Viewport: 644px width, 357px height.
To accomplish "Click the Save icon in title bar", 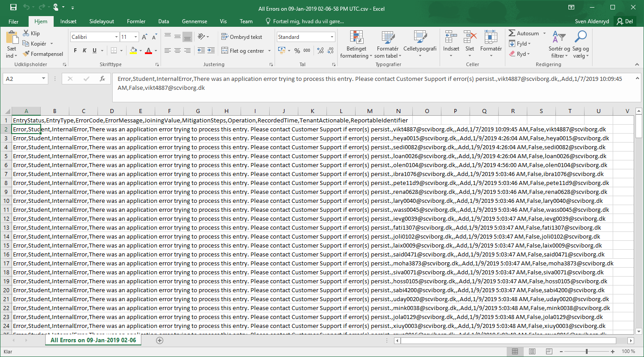I will tap(13, 8).
